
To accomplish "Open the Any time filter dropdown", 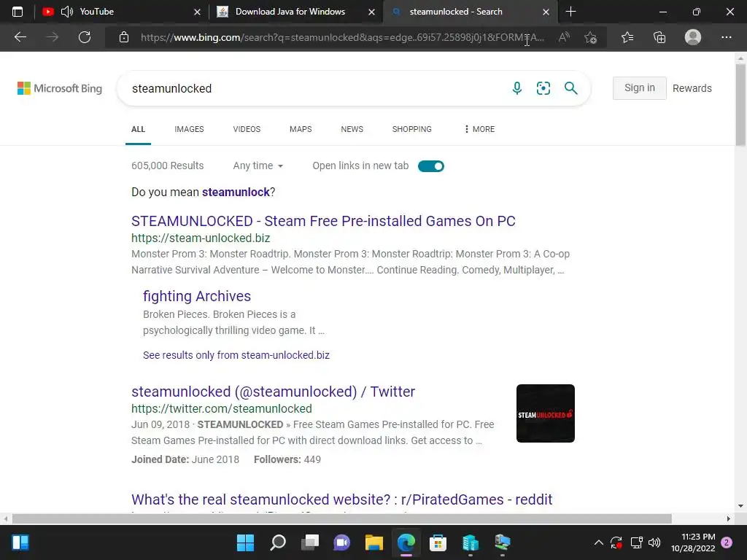I will tap(258, 166).
